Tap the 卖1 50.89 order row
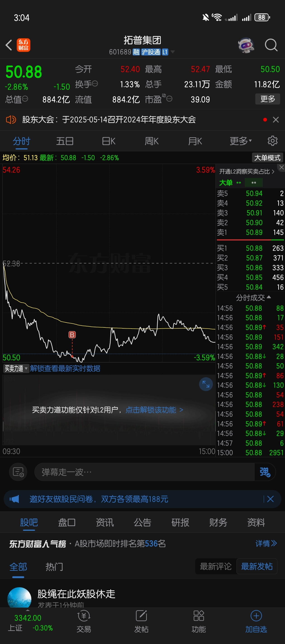The image size is (285, 644). coord(250,232)
